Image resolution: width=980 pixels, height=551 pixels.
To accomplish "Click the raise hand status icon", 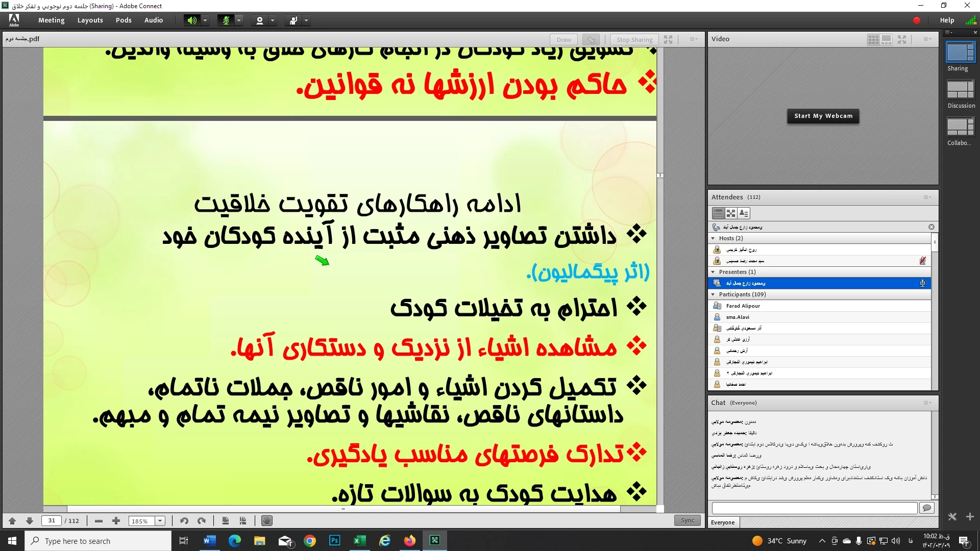I will point(293,20).
